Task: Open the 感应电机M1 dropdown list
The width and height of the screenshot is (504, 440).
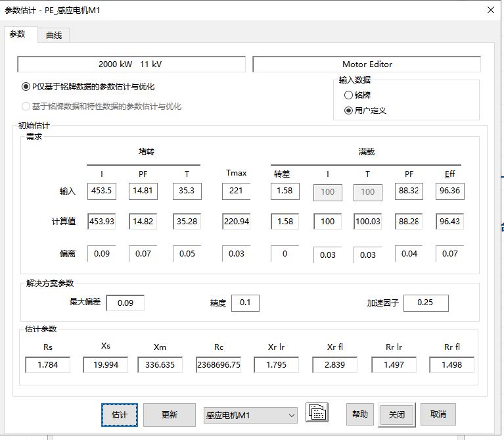Action: (292, 415)
